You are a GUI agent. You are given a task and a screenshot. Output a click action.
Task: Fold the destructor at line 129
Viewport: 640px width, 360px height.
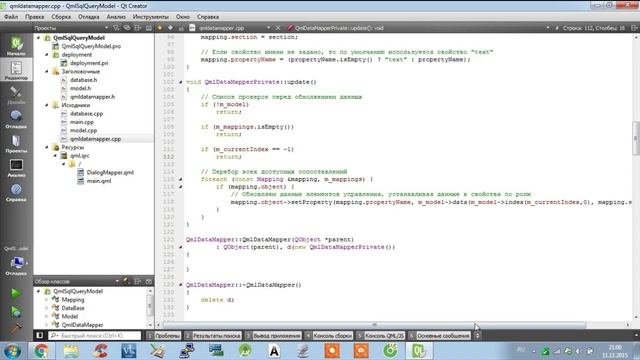click(180, 284)
